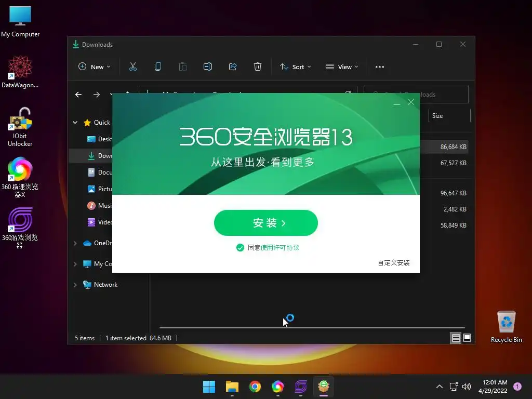This screenshot has width=532, height=399.
Task: Open the clock showing 12:01 AM
Action: pyautogui.click(x=493, y=387)
